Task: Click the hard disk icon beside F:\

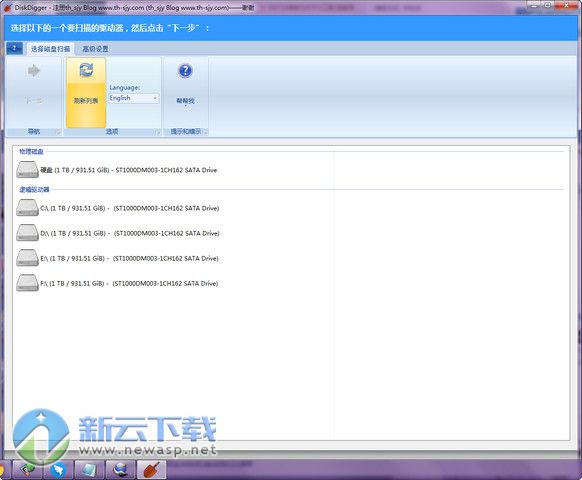Action: coord(27,283)
